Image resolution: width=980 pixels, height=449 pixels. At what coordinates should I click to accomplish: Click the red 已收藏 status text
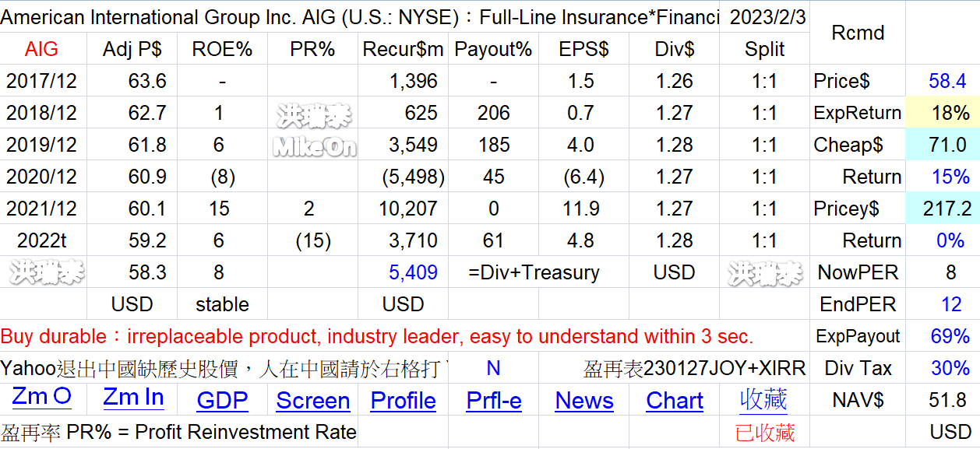pos(765,432)
